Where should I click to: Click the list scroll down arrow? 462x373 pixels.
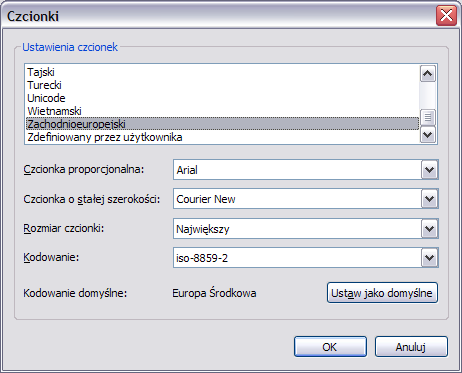pos(428,135)
